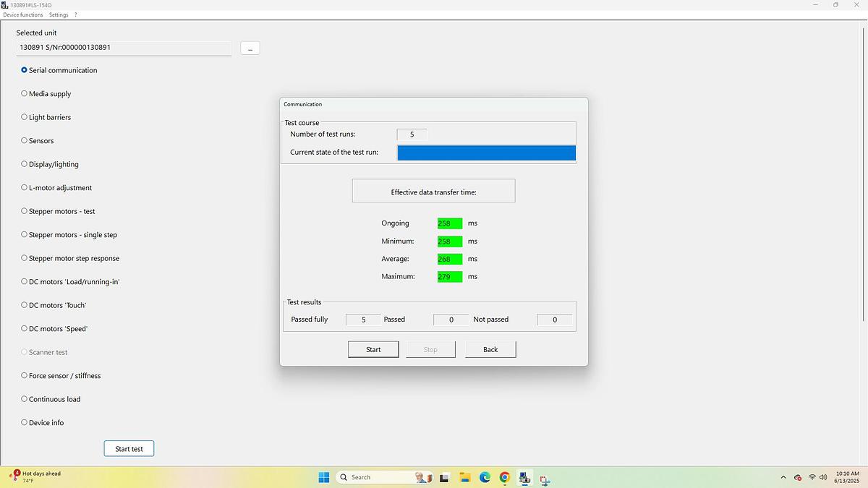Click the device test app taskbar icon
The image size is (868, 488).
coord(524,477)
